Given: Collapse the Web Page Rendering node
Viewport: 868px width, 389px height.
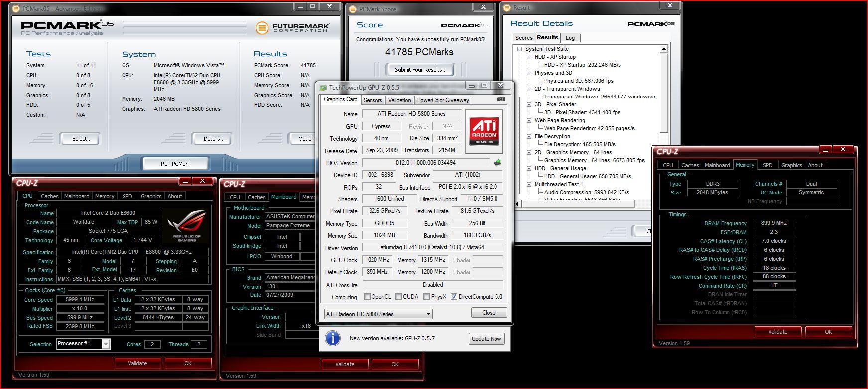Looking at the screenshot, I should click(529, 120).
